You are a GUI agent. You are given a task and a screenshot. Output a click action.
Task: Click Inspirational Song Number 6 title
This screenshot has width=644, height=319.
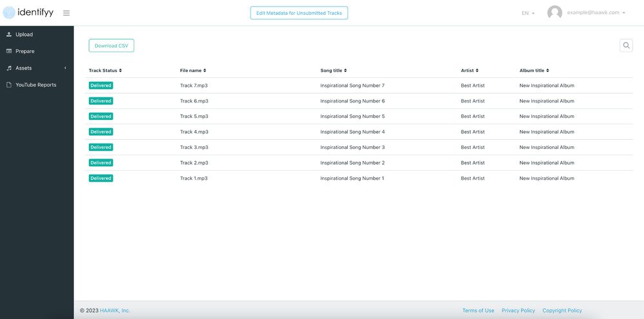point(352,101)
